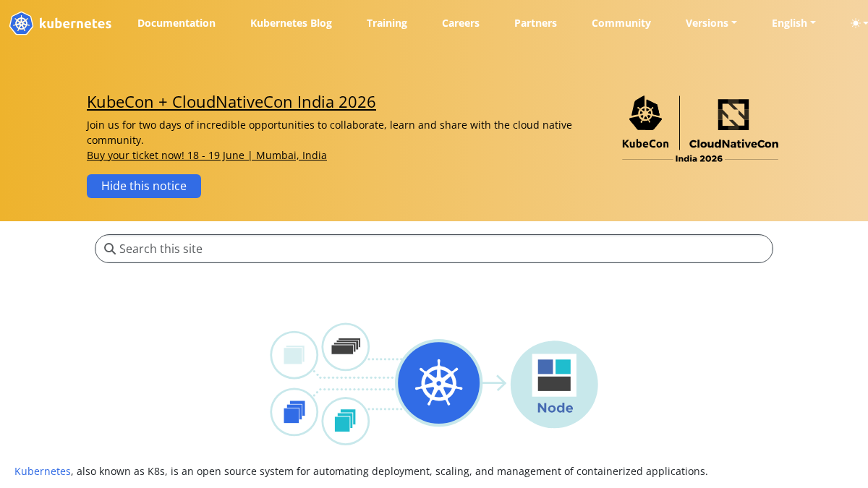This screenshot has width=868, height=488.
Task: Click the pale blue containers icon
Action: click(x=294, y=355)
